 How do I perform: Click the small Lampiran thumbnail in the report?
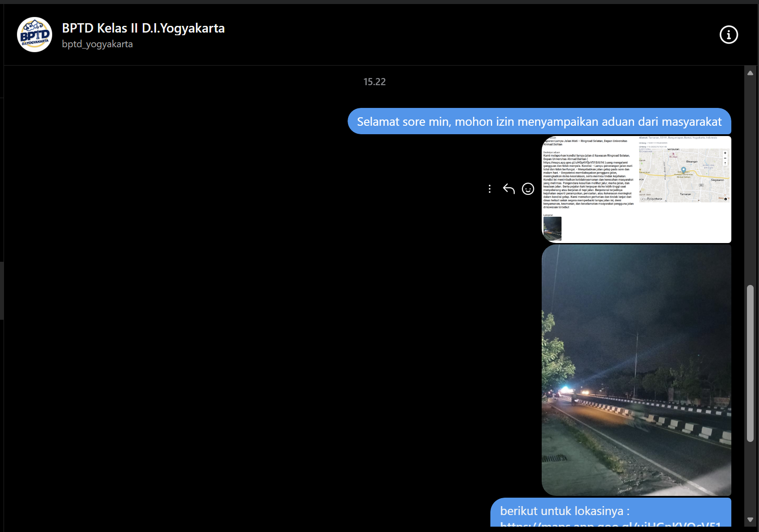552,228
